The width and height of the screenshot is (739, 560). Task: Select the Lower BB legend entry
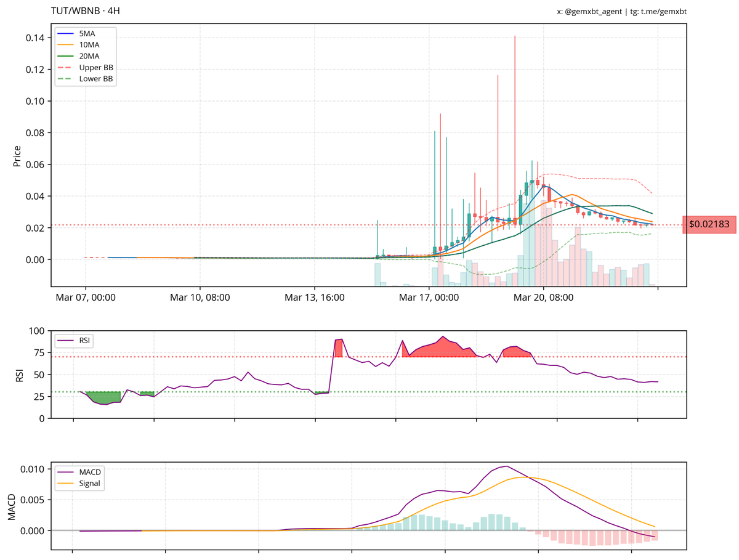pos(85,79)
